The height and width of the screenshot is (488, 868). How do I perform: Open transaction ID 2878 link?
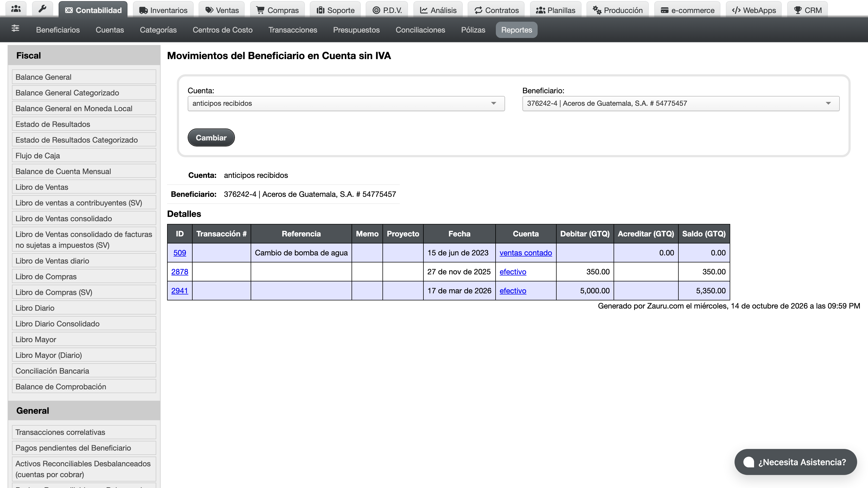click(x=180, y=272)
